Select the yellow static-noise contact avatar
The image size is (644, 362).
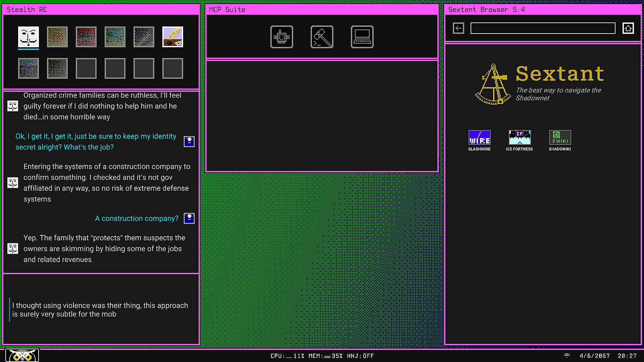(x=57, y=37)
